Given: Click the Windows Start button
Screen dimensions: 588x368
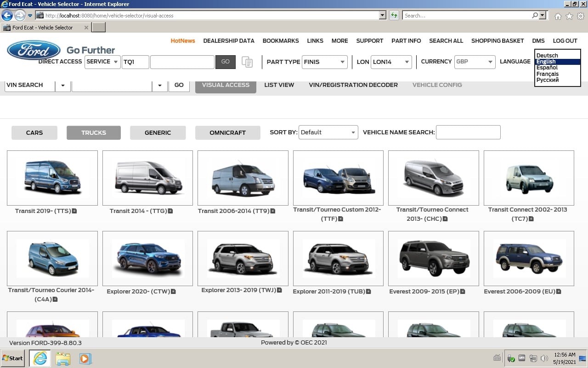Looking at the screenshot, I should [12, 358].
